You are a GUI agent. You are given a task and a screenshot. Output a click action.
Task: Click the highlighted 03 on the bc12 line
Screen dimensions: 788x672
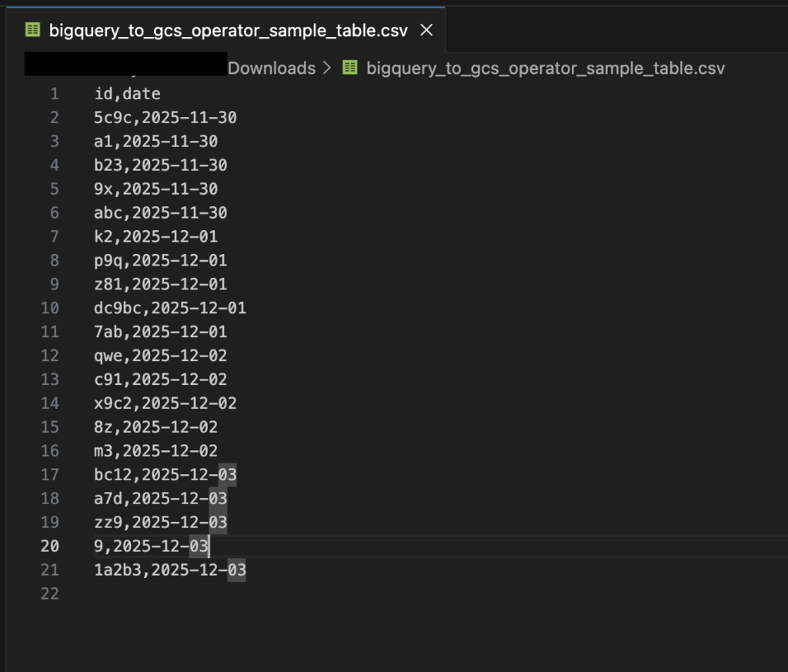point(227,475)
